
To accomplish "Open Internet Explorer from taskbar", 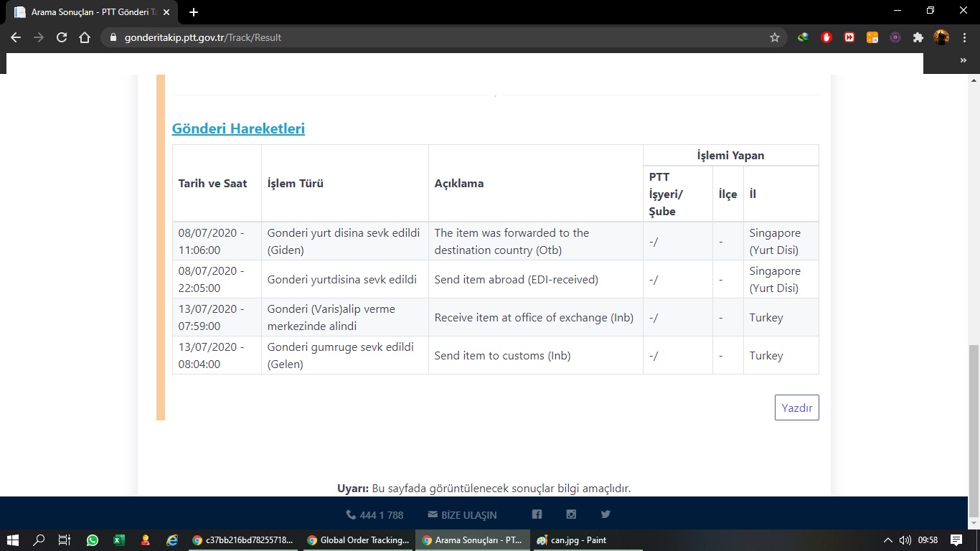I will [172, 540].
